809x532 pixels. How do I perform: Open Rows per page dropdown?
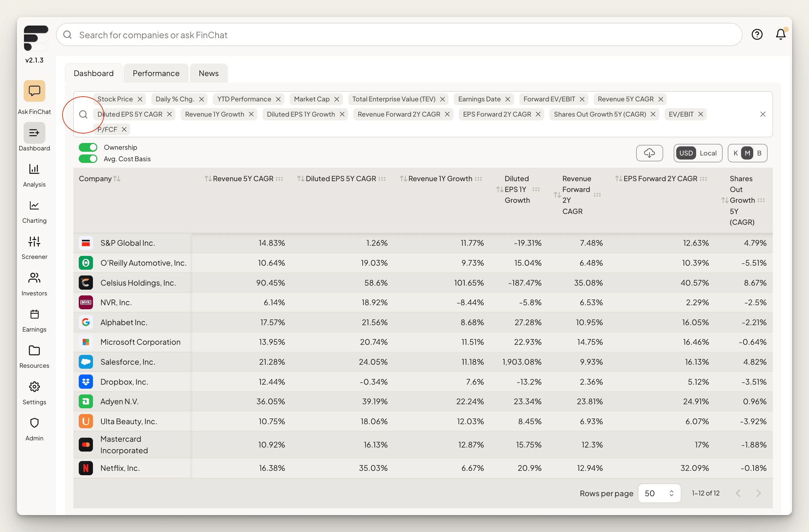659,493
